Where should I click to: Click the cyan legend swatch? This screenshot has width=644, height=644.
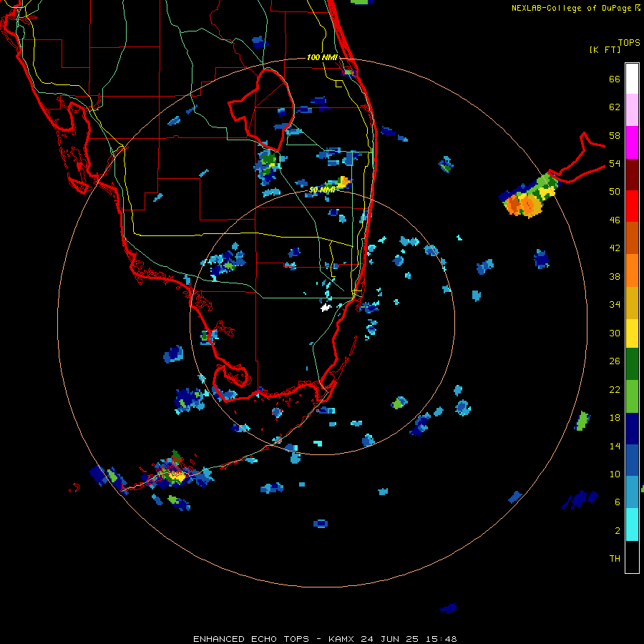632,525
